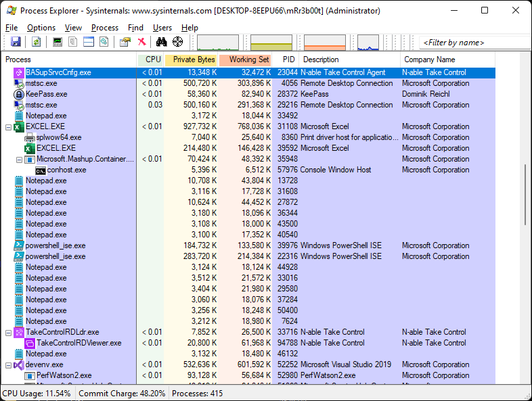Sort by the CPU column header

[x=150, y=60]
